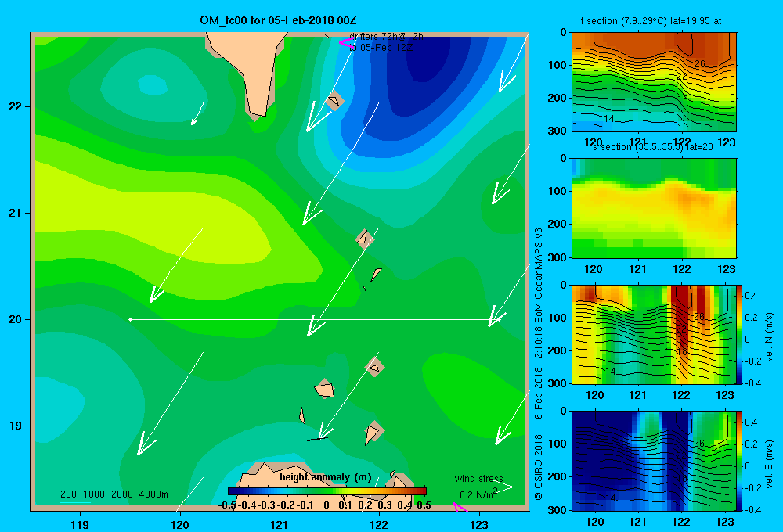Click the wind stress reference arrow in legend
This screenshot has height=532, width=783.
pos(482,487)
